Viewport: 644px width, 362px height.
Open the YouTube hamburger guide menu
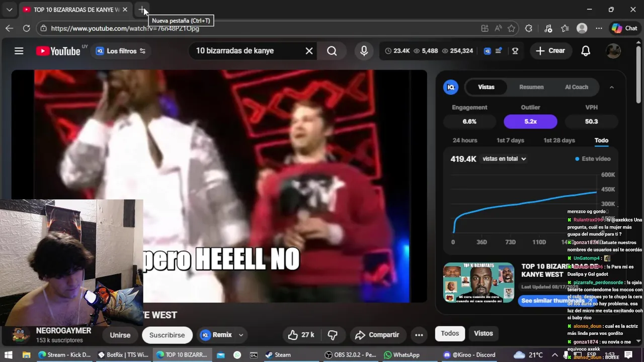pos(19,51)
